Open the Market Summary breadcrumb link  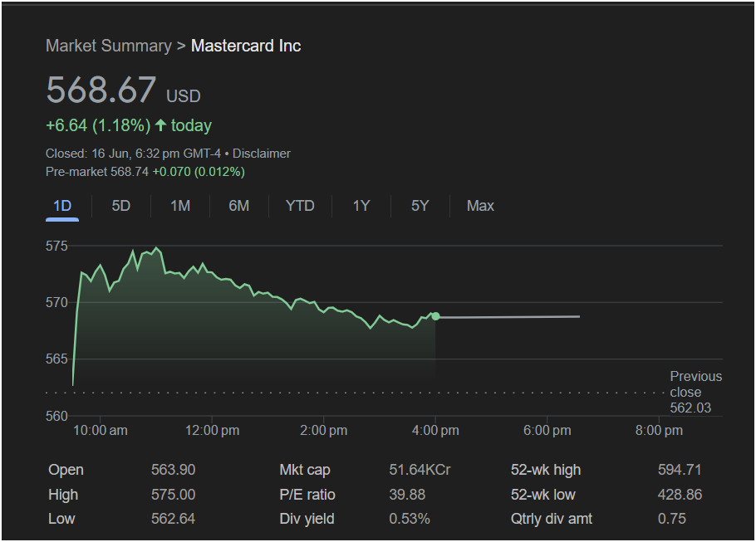point(109,46)
